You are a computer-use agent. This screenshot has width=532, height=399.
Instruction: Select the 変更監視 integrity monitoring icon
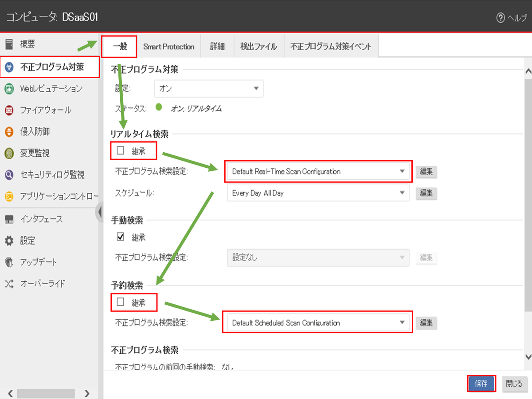click(x=9, y=154)
